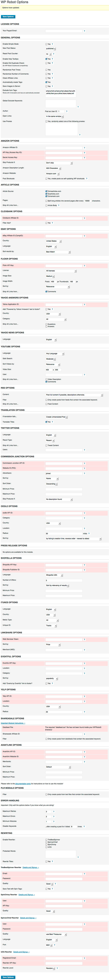Open help icon for Yelp API ID
Viewport: 109px width, 980px height.
tap(84, 696)
